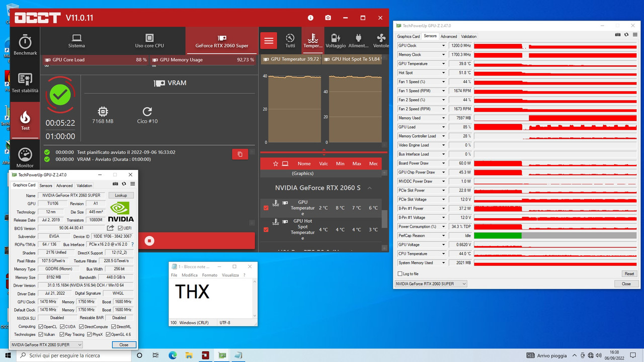Select the Voltaggio sensor filter
This screenshot has width=644, height=362.
tap(336, 41)
